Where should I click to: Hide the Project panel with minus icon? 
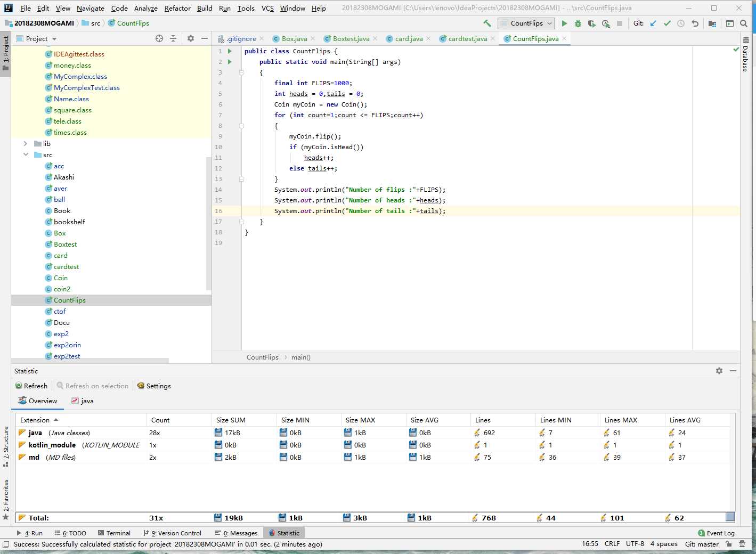(x=205, y=38)
